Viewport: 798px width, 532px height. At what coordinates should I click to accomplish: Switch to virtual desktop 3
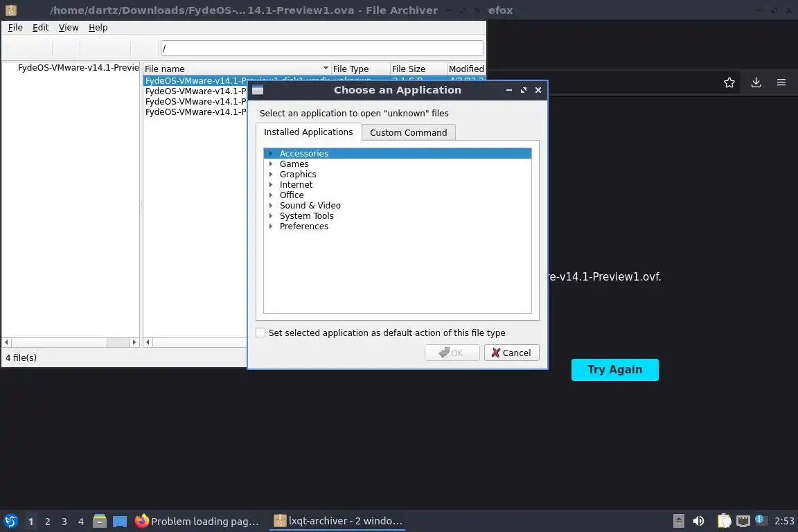pyautogui.click(x=64, y=522)
